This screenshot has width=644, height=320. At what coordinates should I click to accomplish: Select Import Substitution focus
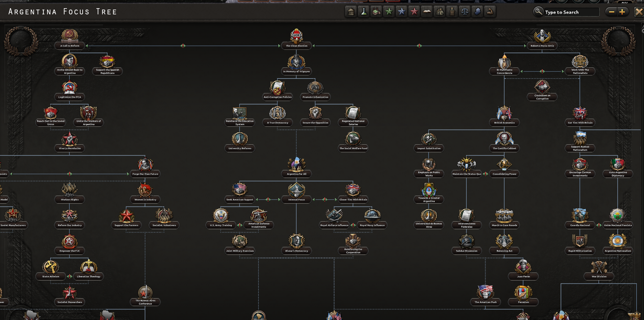coord(429,142)
